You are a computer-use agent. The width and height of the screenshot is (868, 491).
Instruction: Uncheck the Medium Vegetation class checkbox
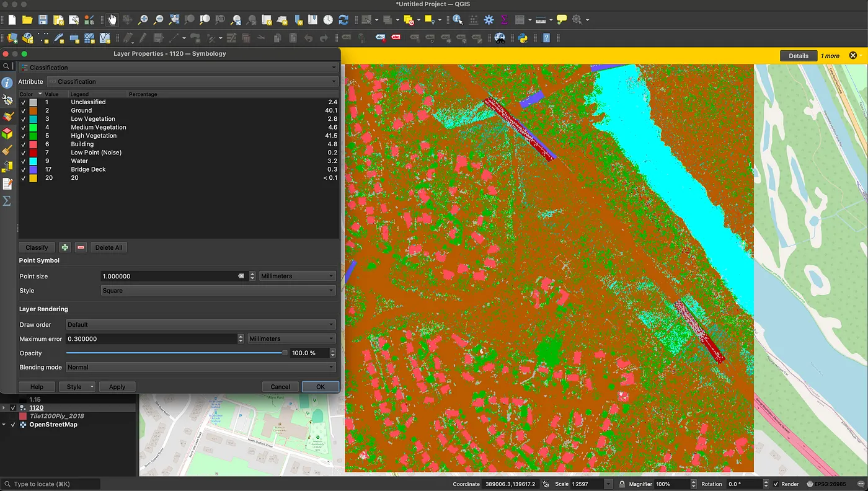(23, 127)
